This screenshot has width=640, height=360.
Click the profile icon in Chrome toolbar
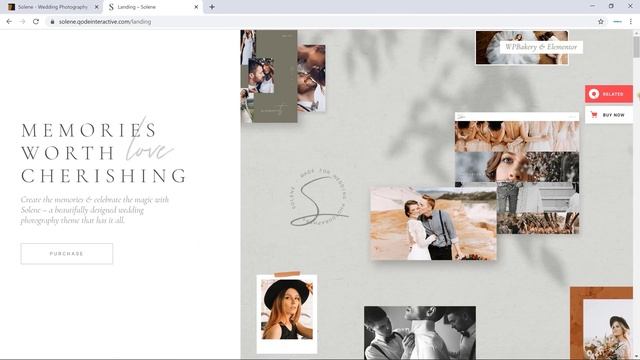pyautogui.click(x=617, y=22)
